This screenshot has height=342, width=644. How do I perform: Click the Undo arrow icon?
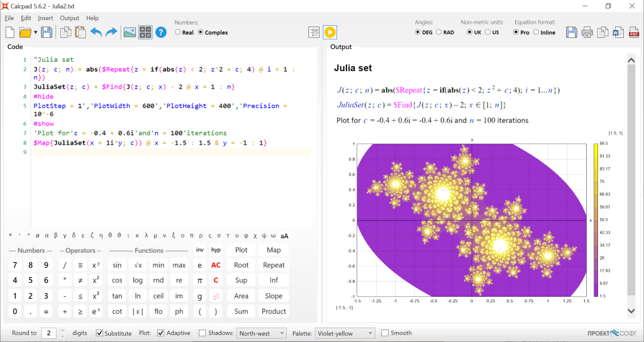coord(96,32)
